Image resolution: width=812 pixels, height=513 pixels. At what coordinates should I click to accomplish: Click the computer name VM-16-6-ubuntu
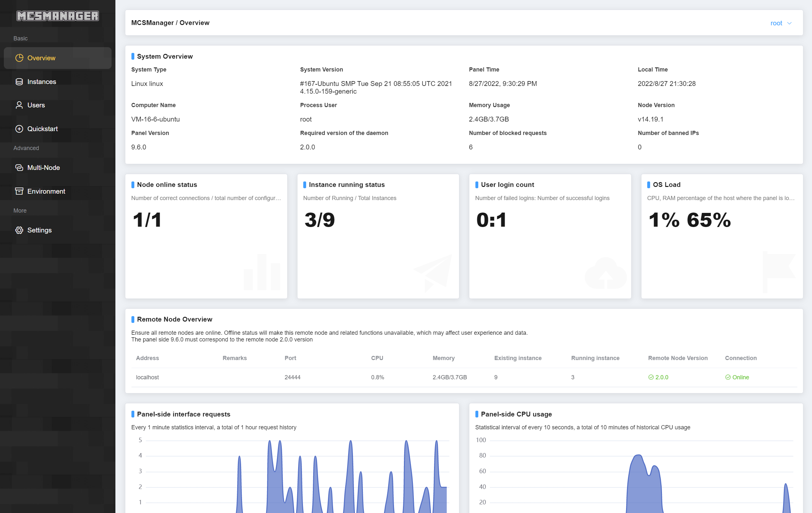click(x=155, y=119)
